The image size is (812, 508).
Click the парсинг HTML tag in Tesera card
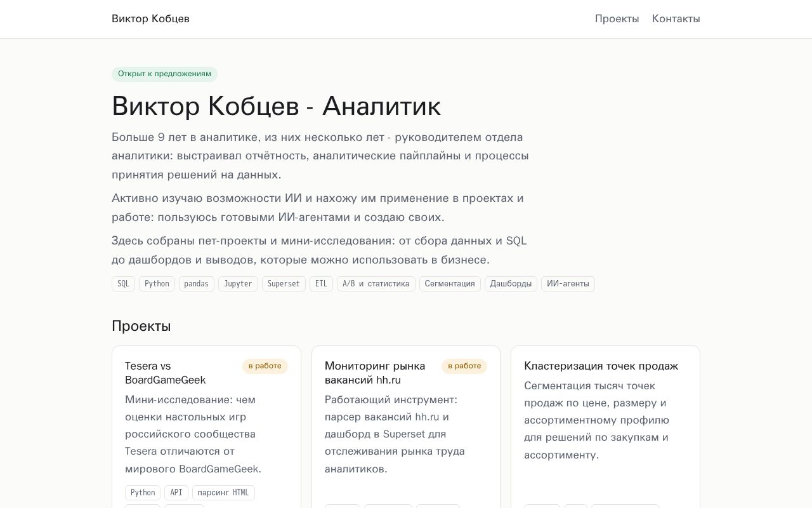click(223, 493)
